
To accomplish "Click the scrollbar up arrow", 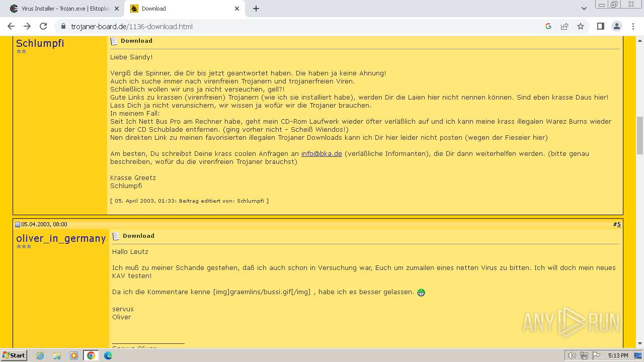I will pos(640,40).
